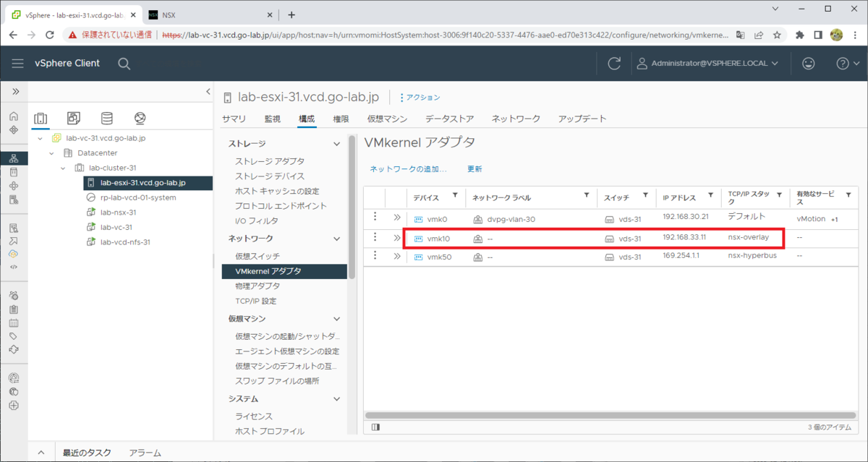868x462 pixels.
Task: Expand the left navigation sidebar
Action: tap(14, 92)
